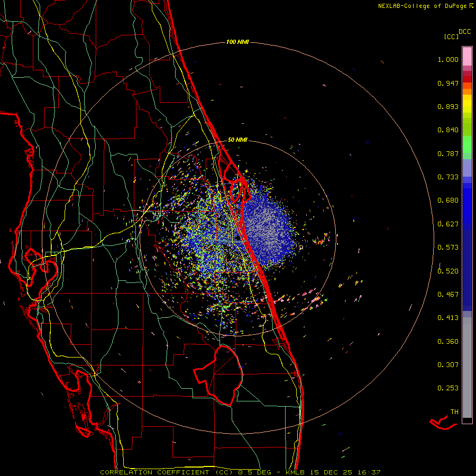Select the red segment of the color bar
476x476 pixels.
click(467, 79)
